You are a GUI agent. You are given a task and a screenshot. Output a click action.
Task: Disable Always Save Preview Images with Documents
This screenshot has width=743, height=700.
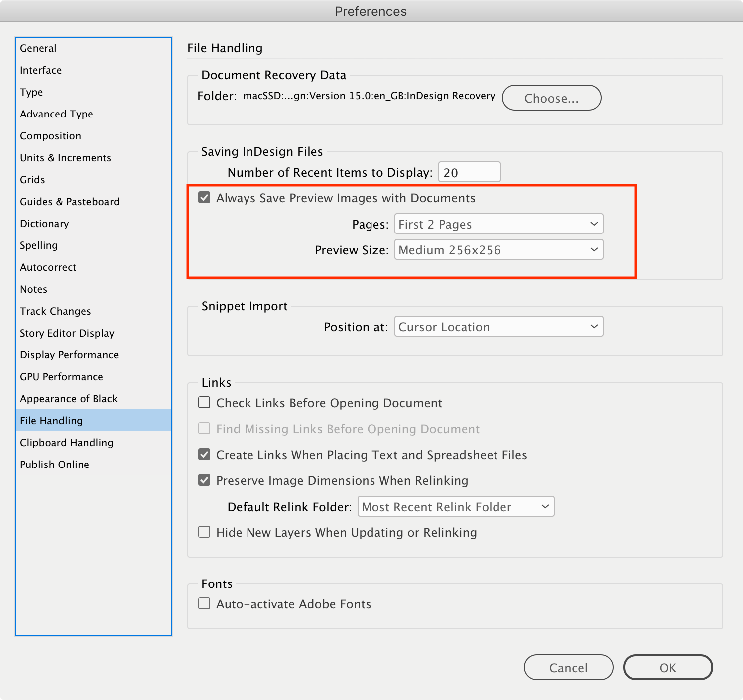point(204,198)
